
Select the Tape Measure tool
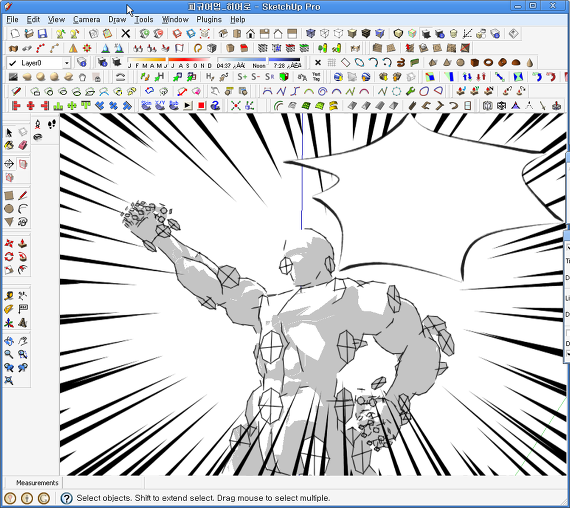9,296
